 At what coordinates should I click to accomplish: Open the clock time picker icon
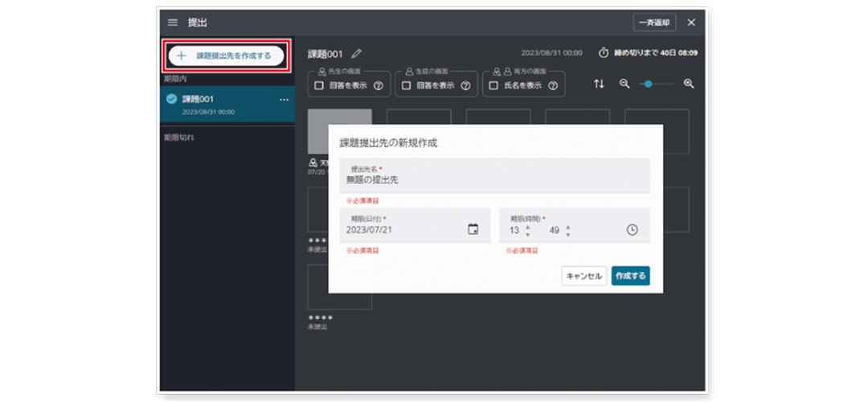click(x=633, y=229)
